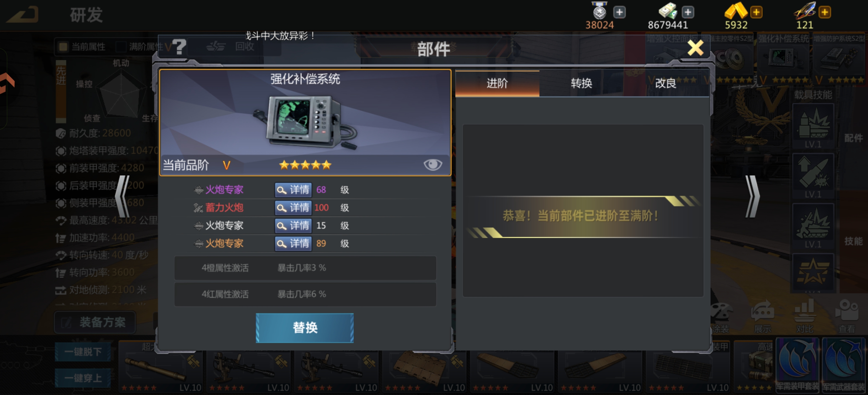Click the 装备方案 button
Image resolution: width=868 pixels, height=395 pixels.
95,322
